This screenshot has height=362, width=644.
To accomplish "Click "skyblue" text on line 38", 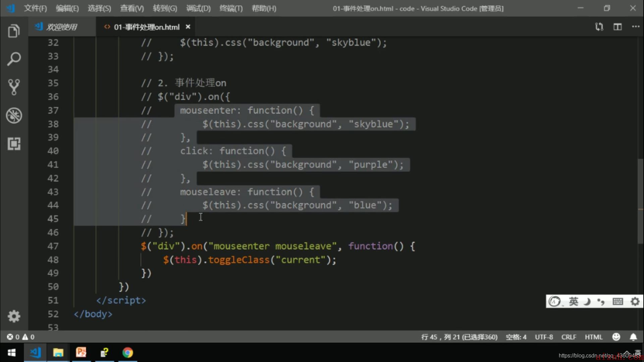I will [x=373, y=124].
